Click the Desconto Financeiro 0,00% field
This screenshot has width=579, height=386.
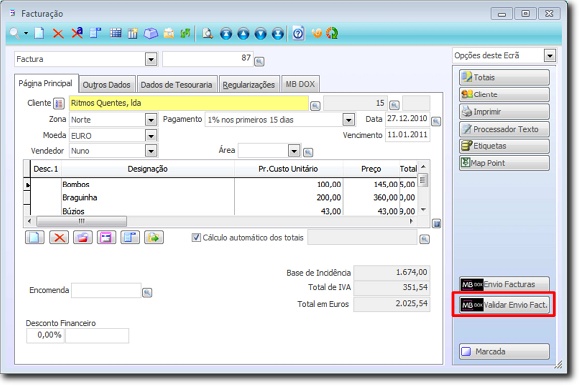tap(45, 335)
